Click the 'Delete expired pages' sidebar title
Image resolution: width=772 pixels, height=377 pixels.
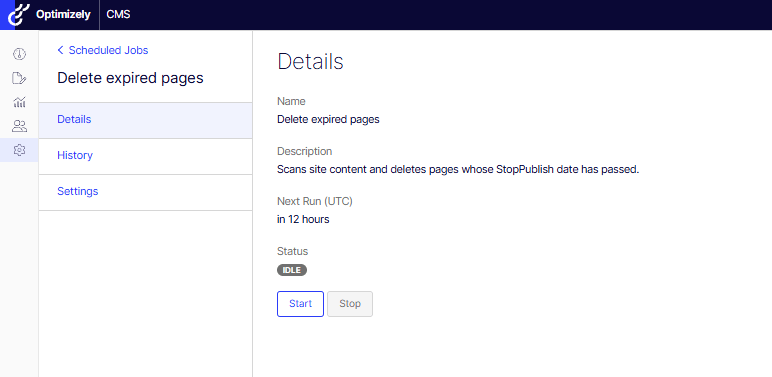(x=130, y=78)
